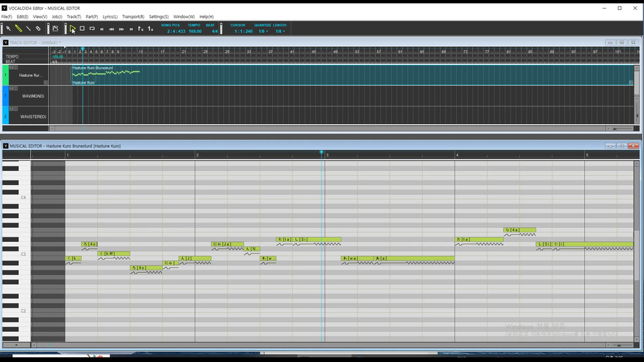Click the 169.00 tempo marker in track editor
The width and height of the screenshot is (644, 362).
[58, 56]
